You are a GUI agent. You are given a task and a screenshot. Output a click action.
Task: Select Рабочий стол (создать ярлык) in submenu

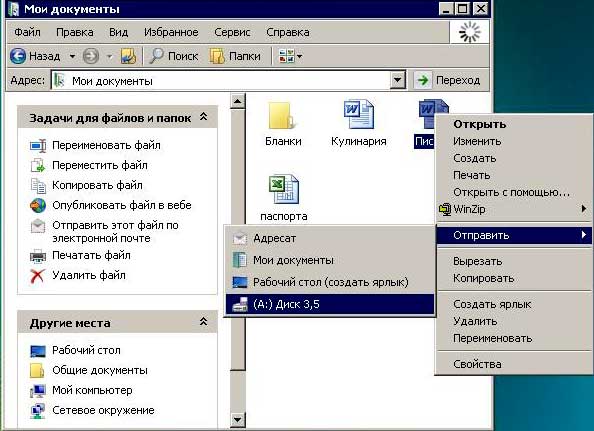pos(330,282)
